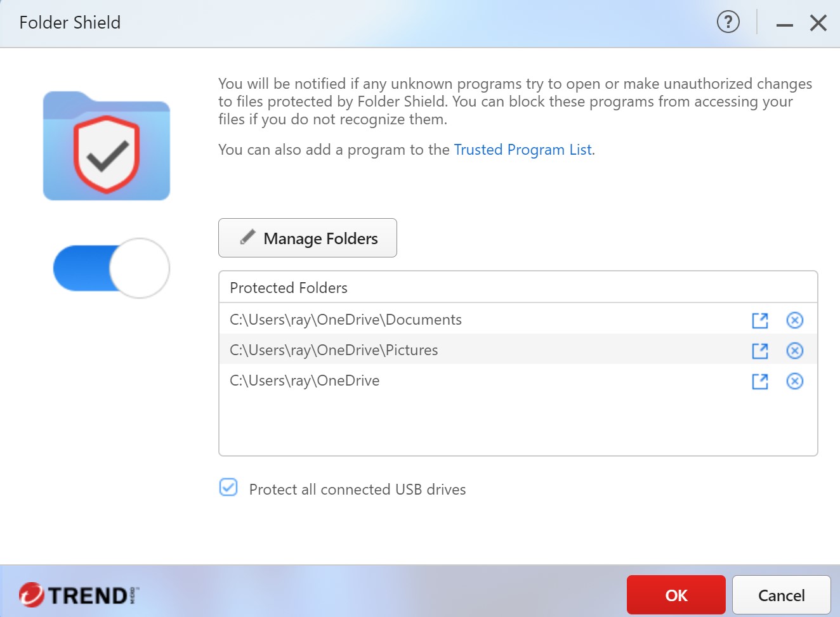Open the Pictures folder location icon
Image resolution: width=840 pixels, height=617 pixels.
click(x=759, y=351)
